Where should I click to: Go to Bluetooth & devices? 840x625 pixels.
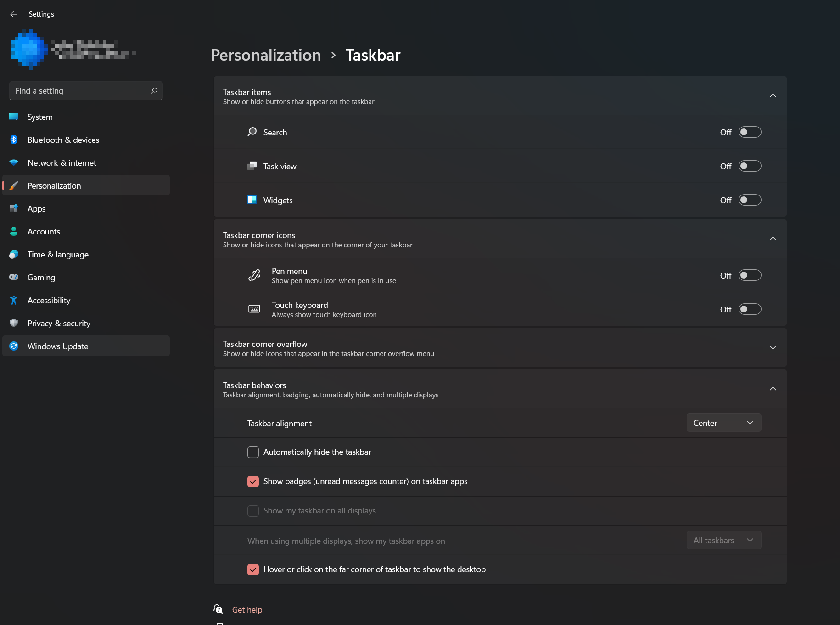[x=86, y=140]
